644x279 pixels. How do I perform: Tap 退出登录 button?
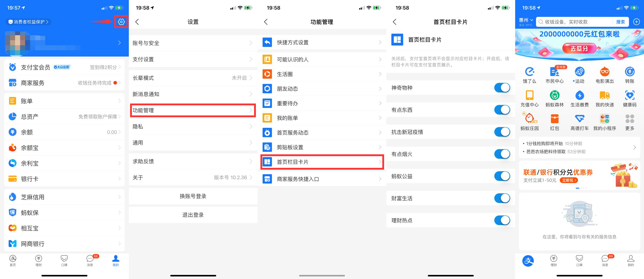tap(193, 215)
